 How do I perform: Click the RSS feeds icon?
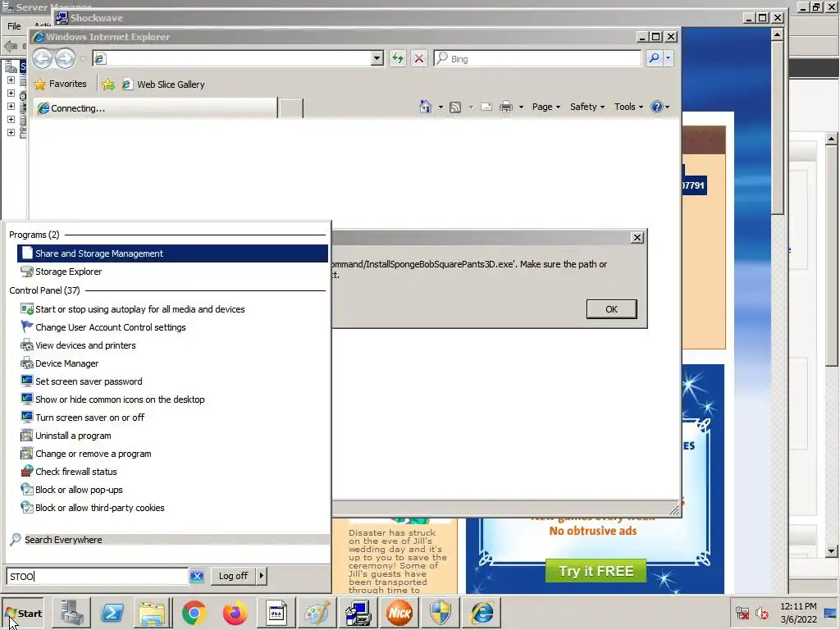pos(454,107)
